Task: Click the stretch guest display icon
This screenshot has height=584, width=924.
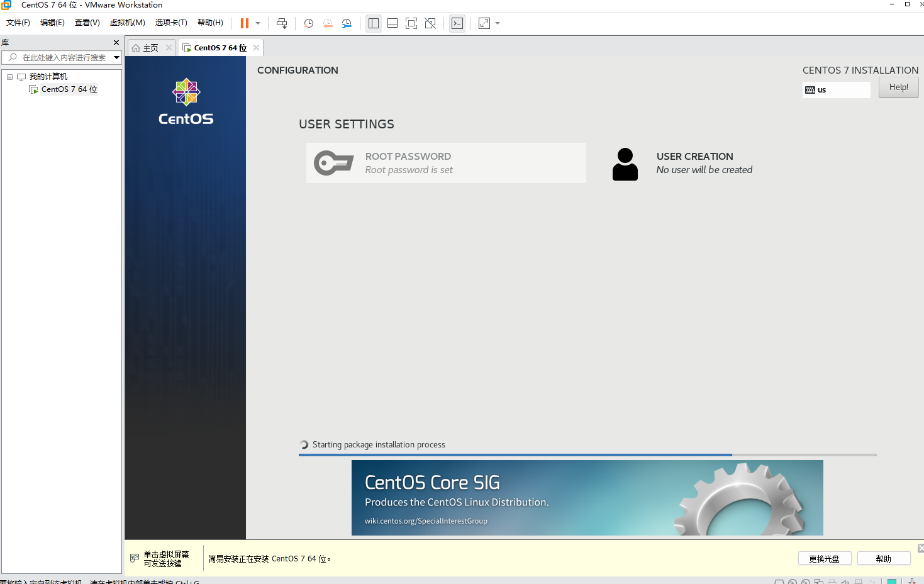Action: point(484,23)
